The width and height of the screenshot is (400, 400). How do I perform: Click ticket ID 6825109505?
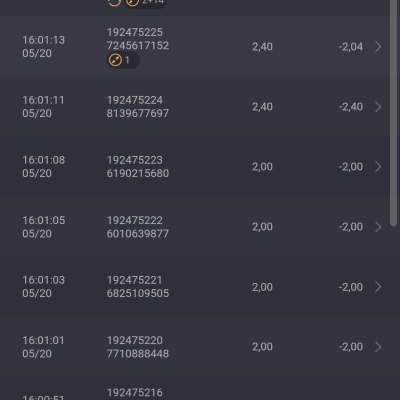tap(138, 293)
